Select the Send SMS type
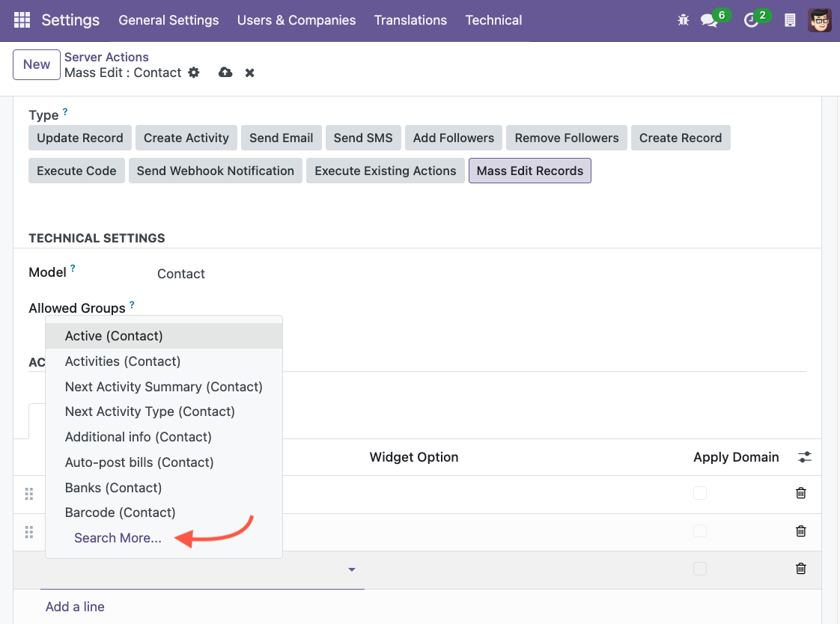The image size is (840, 624). 363,138
